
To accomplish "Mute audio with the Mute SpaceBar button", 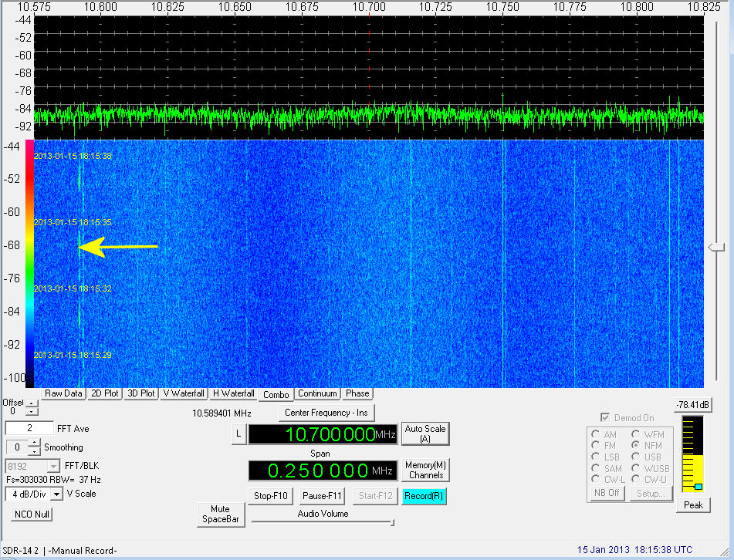I will click(221, 514).
